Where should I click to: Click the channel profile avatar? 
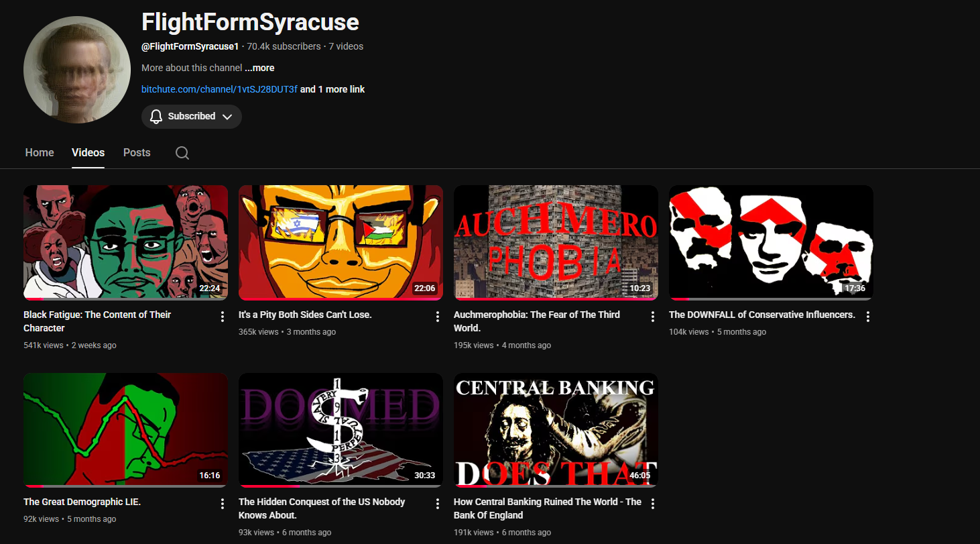77,70
